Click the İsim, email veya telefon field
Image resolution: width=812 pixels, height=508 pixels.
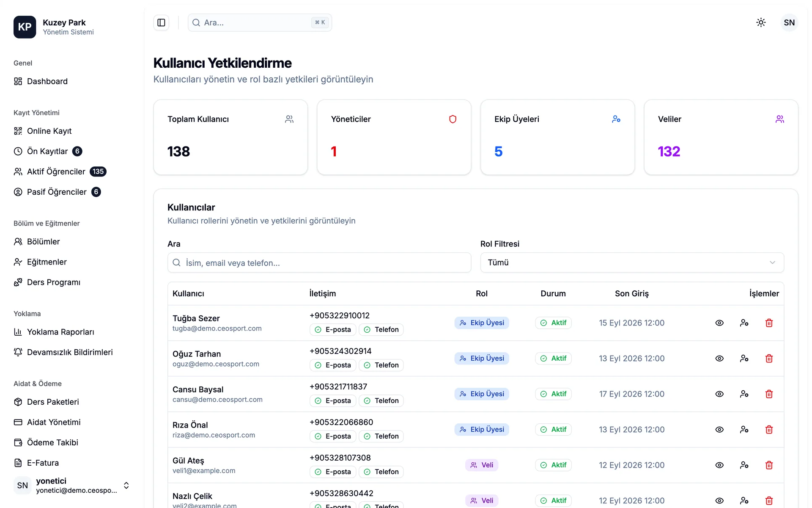[x=319, y=263]
